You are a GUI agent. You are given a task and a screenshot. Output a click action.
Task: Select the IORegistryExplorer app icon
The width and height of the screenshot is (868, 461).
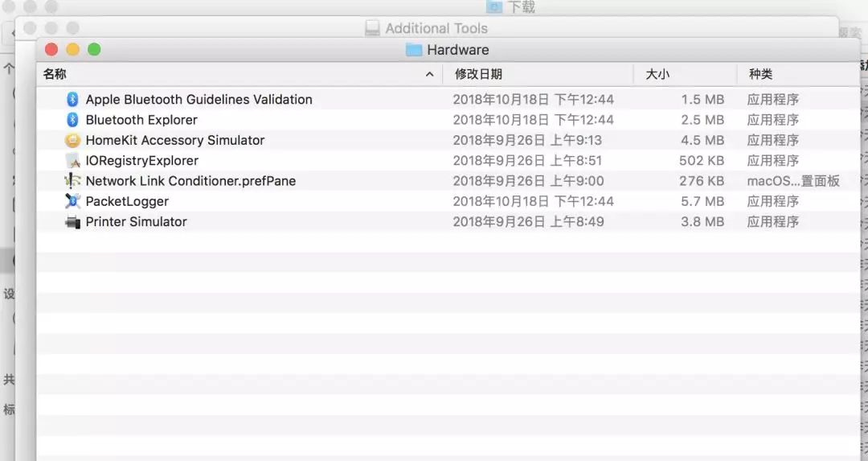[x=72, y=161]
